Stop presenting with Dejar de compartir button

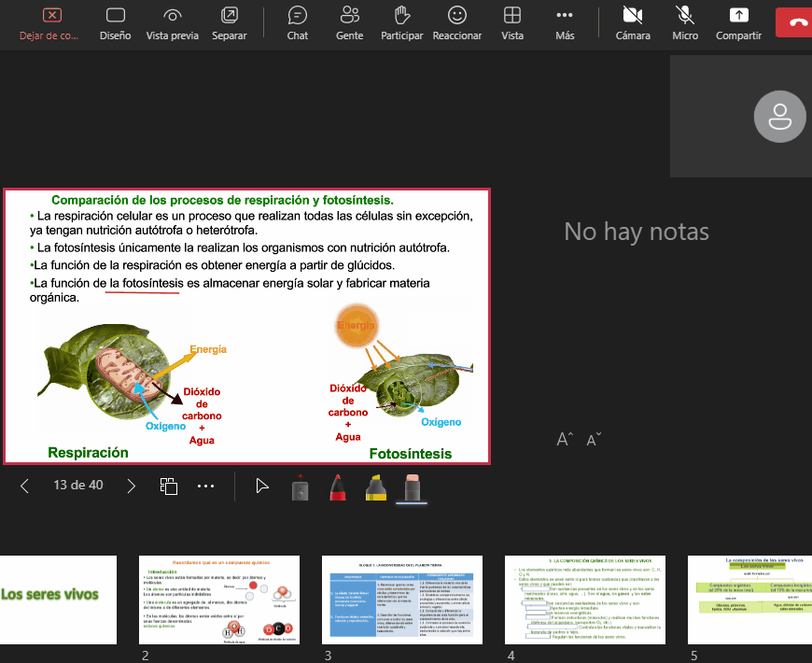tap(49, 24)
